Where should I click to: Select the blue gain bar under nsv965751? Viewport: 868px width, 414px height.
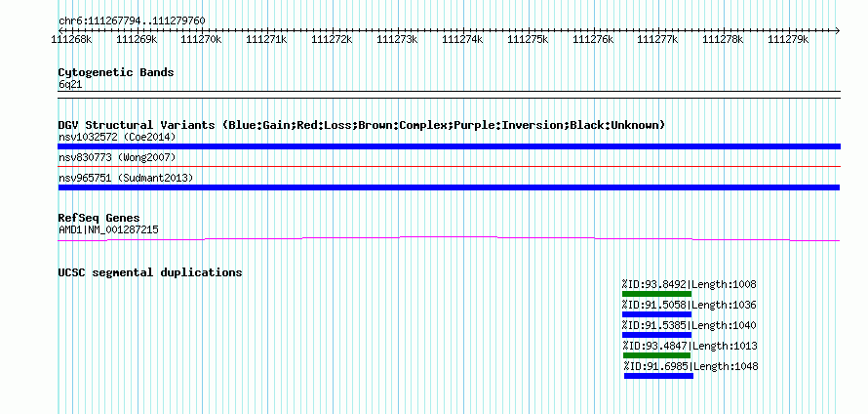(x=449, y=187)
